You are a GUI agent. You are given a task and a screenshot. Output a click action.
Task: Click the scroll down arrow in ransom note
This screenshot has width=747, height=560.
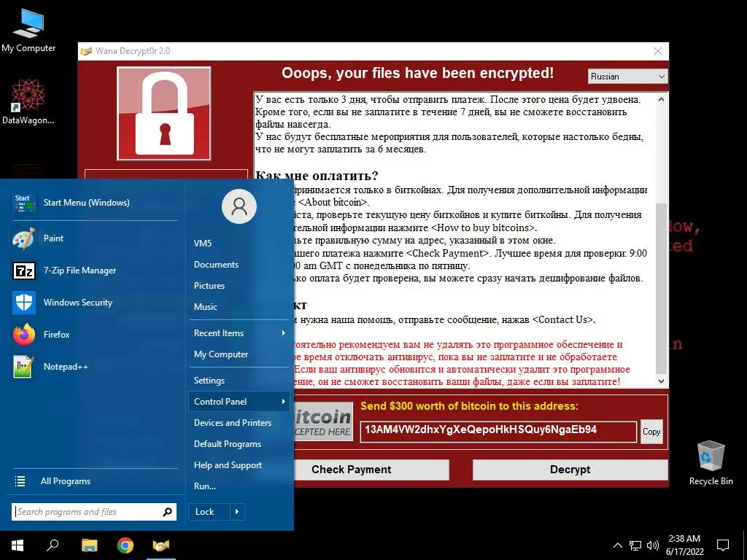661,381
